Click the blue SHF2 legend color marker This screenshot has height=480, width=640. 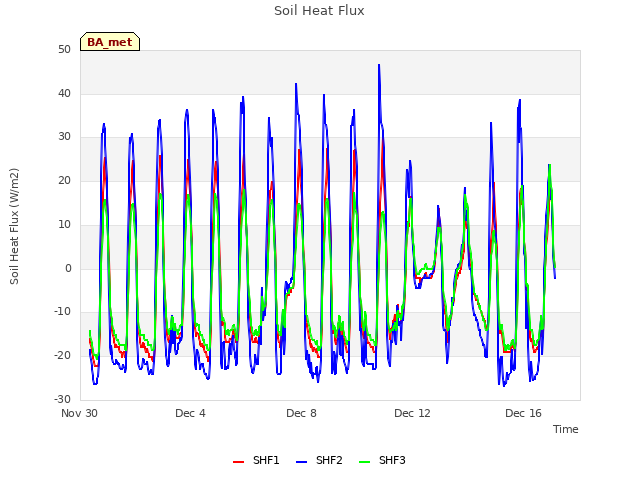(301, 462)
